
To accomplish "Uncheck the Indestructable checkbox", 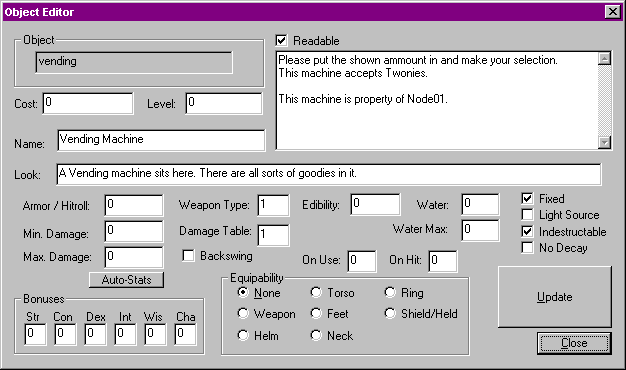I will pyautogui.click(x=527, y=231).
